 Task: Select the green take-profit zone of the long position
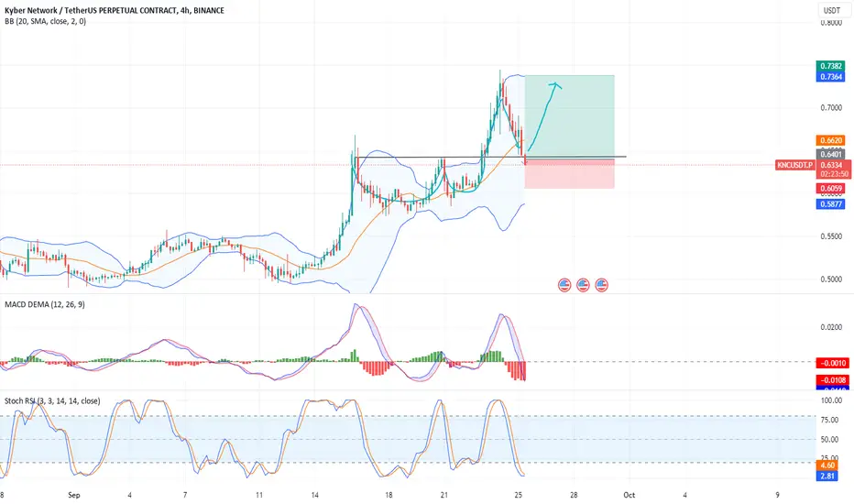pos(570,116)
